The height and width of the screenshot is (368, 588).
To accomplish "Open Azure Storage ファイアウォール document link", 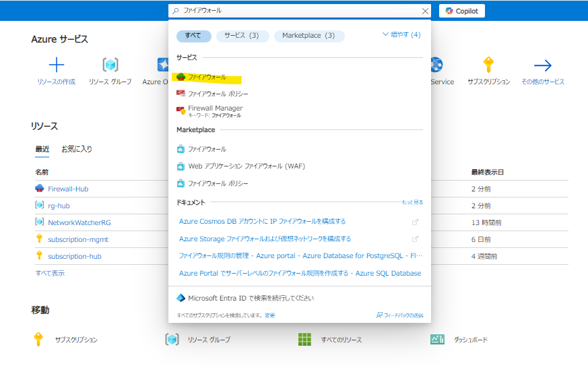I will click(x=265, y=239).
